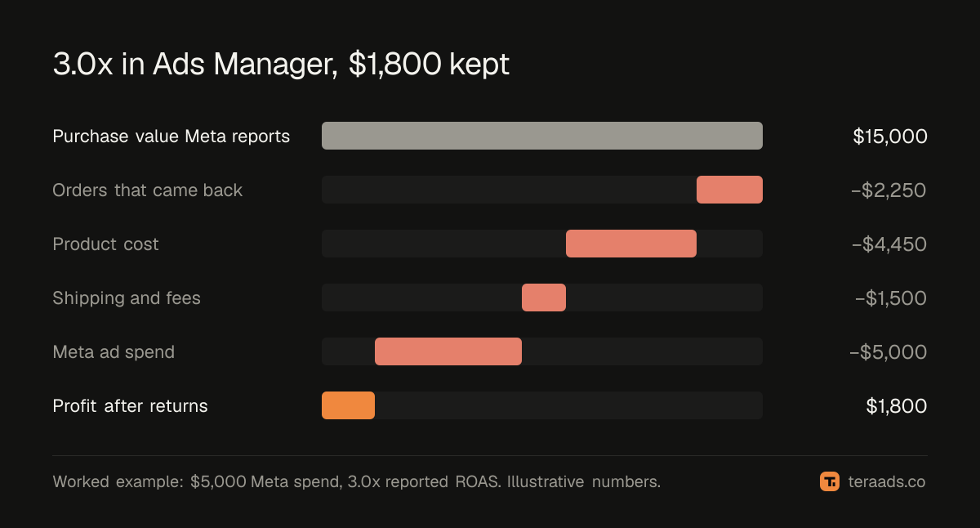The height and width of the screenshot is (528, 980).
Task: Click the −$1,500 value
Action: pyautogui.click(x=891, y=298)
